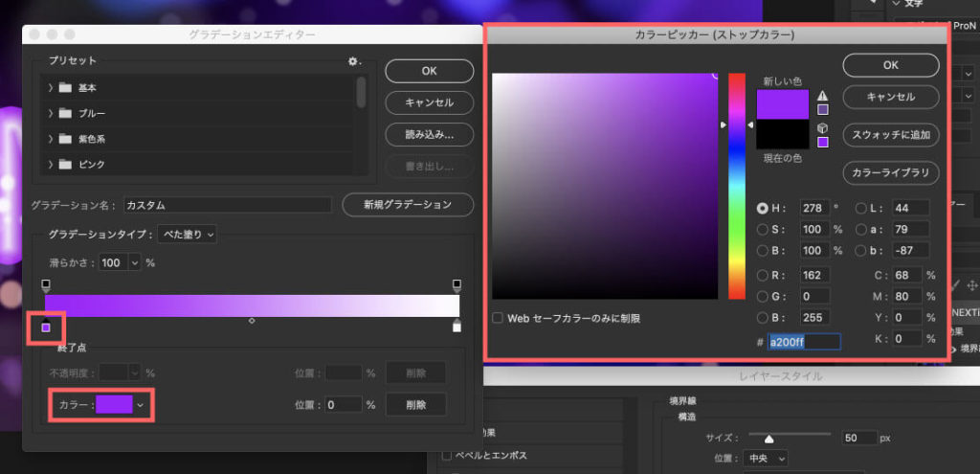Click OK in the Color Picker
Image resolution: width=980 pixels, height=474 pixels.
[x=891, y=65]
